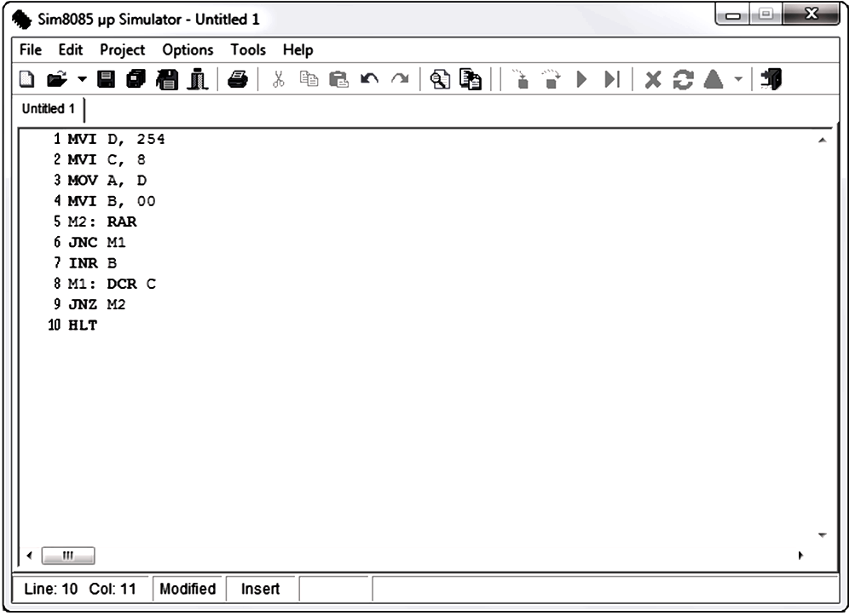Cut selection with the scissors icon

(278, 79)
